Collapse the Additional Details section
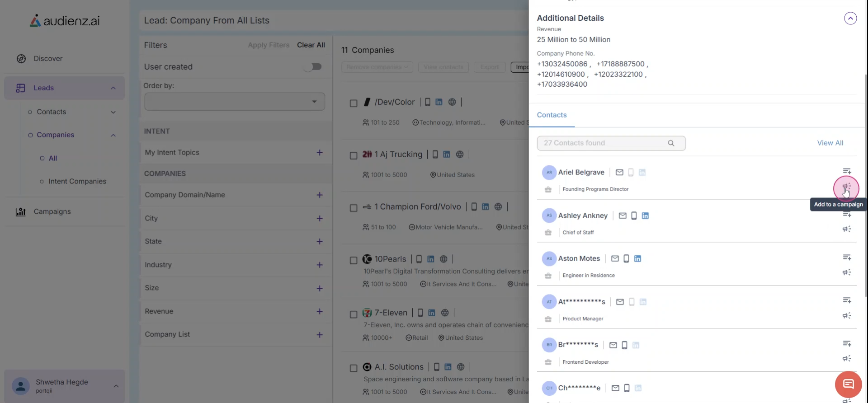 click(x=850, y=19)
